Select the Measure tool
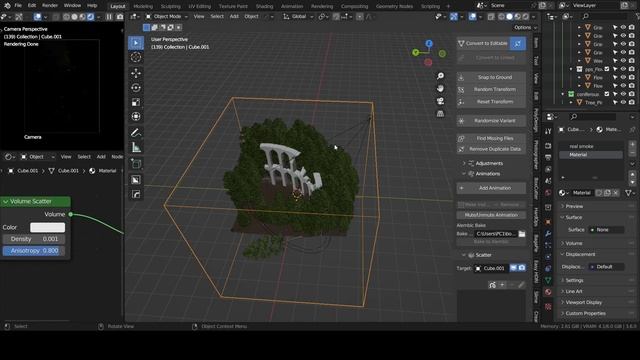 pyautogui.click(x=136, y=147)
